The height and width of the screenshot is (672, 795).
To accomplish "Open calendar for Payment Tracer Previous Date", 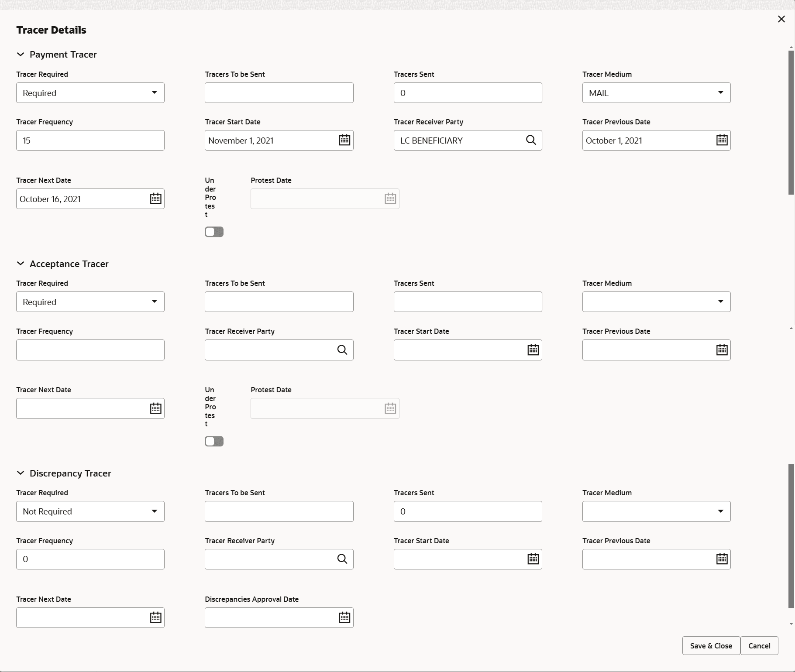I will (722, 140).
